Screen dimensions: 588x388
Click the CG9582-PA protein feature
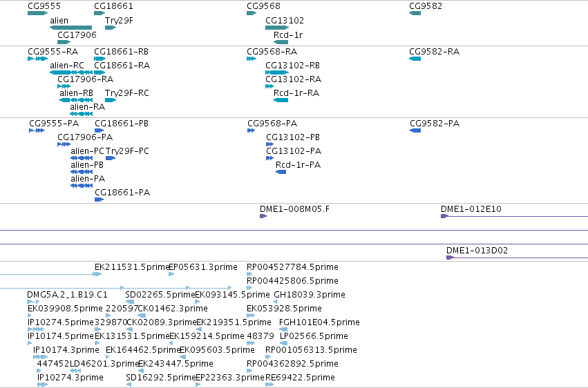pos(415,130)
